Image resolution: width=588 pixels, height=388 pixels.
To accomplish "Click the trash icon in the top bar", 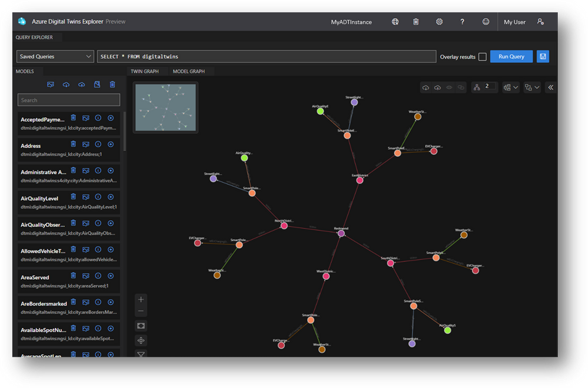I will 416,22.
